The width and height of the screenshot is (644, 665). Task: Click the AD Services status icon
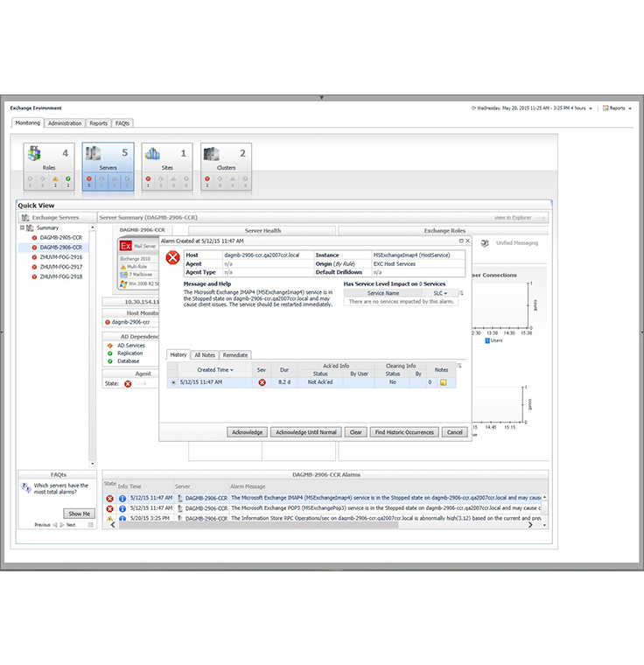[110, 346]
